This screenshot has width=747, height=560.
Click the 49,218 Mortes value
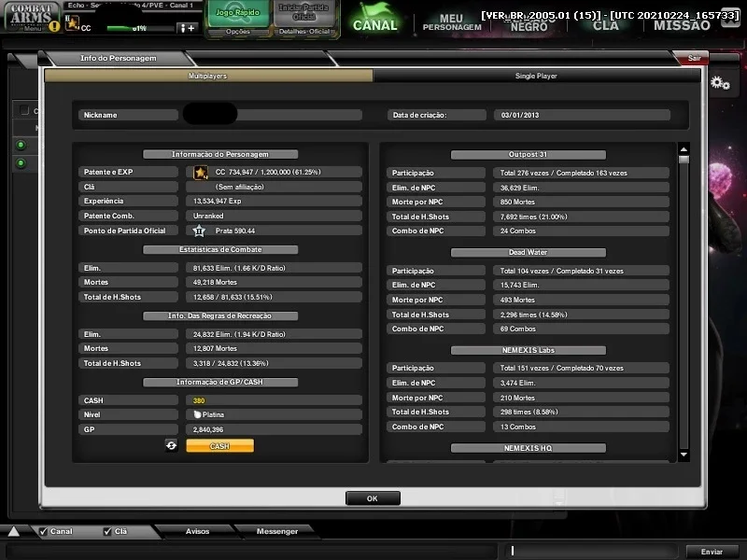point(274,283)
